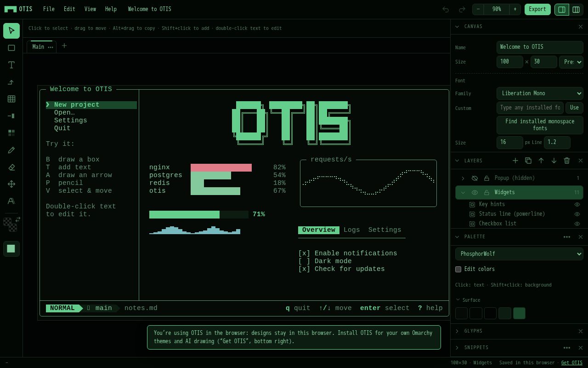Enable the Edit colors checkbox
The image size is (588, 368).
point(458,269)
